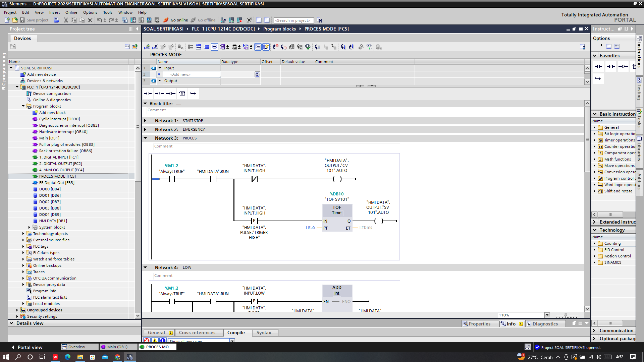Click the Windows Start button
The image size is (644, 362).
click(6, 357)
